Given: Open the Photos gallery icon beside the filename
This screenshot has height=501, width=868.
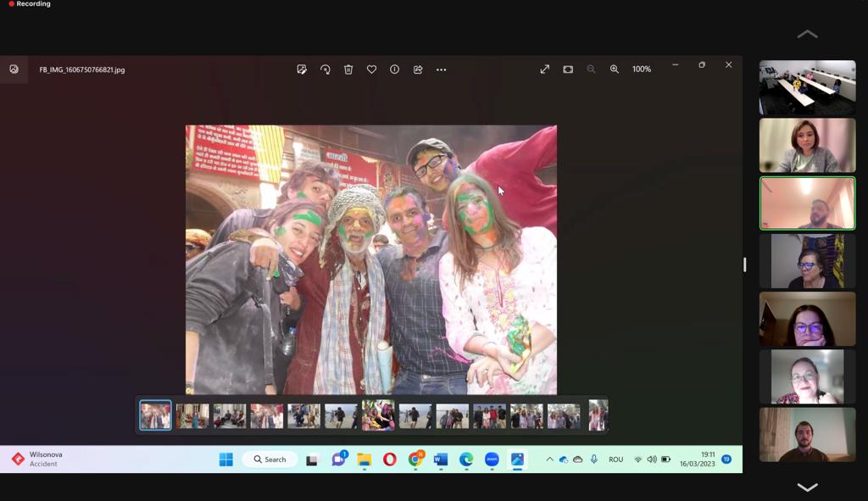Looking at the screenshot, I should (x=14, y=70).
